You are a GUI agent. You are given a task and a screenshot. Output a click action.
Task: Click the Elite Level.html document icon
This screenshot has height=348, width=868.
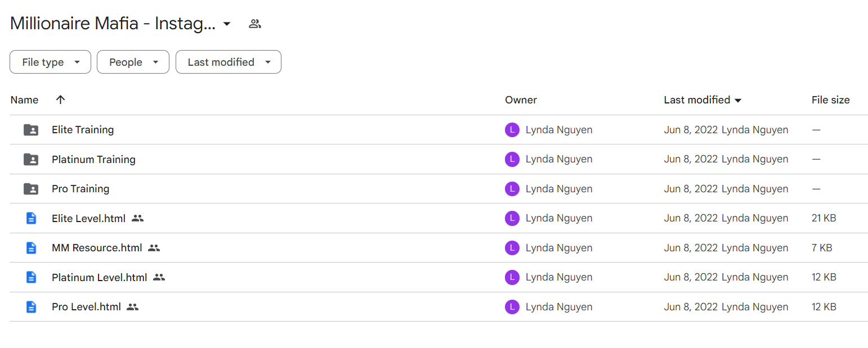point(32,218)
